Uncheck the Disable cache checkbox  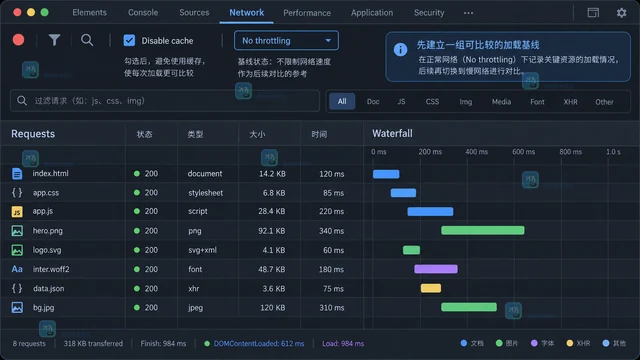point(129,40)
